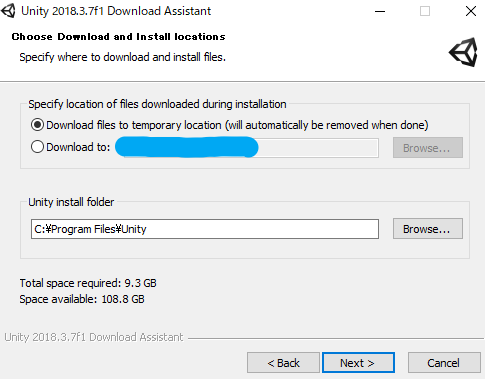The image size is (485, 379).
Task: Click the large Unity logo in the header
Action: tap(464, 52)
